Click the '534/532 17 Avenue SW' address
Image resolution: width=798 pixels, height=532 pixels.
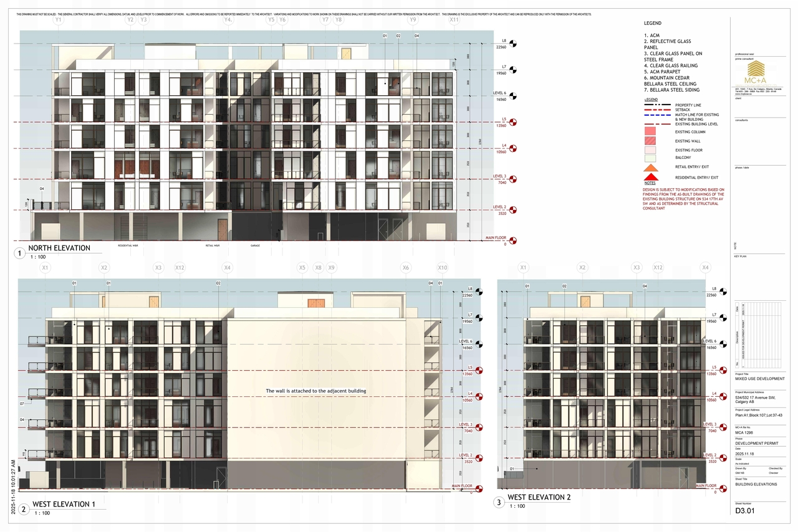tap(756, 397)
